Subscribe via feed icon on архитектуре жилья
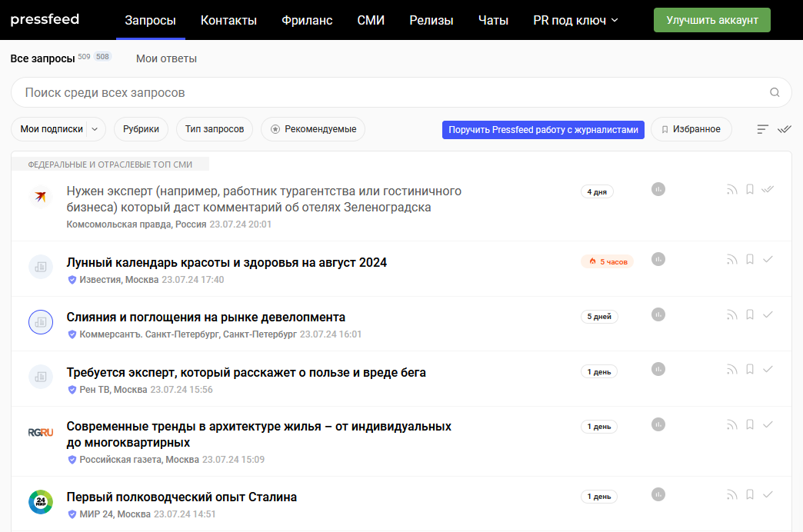The width and height of the screenshot is (803, 532). [x=731, y=424]
